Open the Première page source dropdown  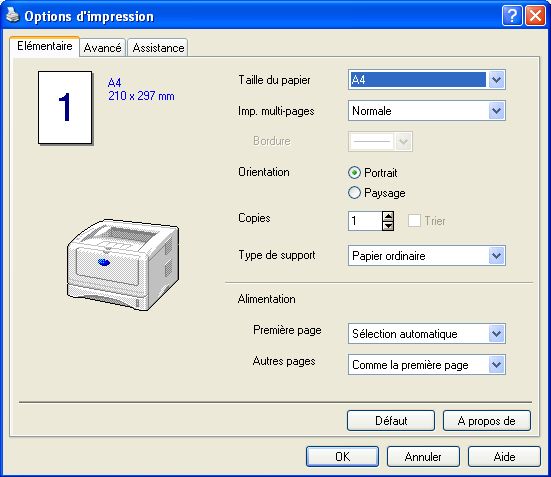tap(427, 334)
